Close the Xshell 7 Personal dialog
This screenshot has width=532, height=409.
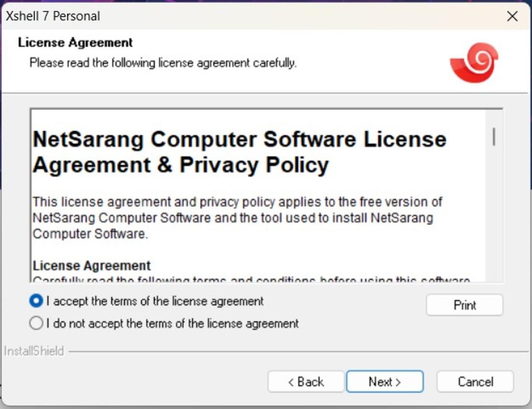512,16
